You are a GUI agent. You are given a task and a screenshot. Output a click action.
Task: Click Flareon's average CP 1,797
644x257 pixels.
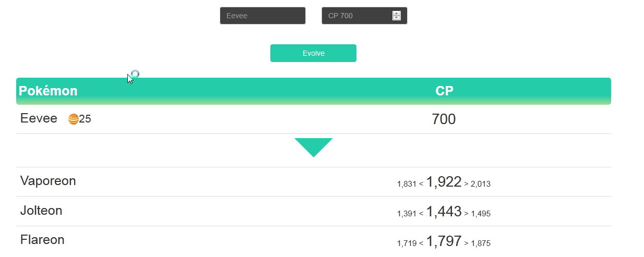click(x=444, y=241)
